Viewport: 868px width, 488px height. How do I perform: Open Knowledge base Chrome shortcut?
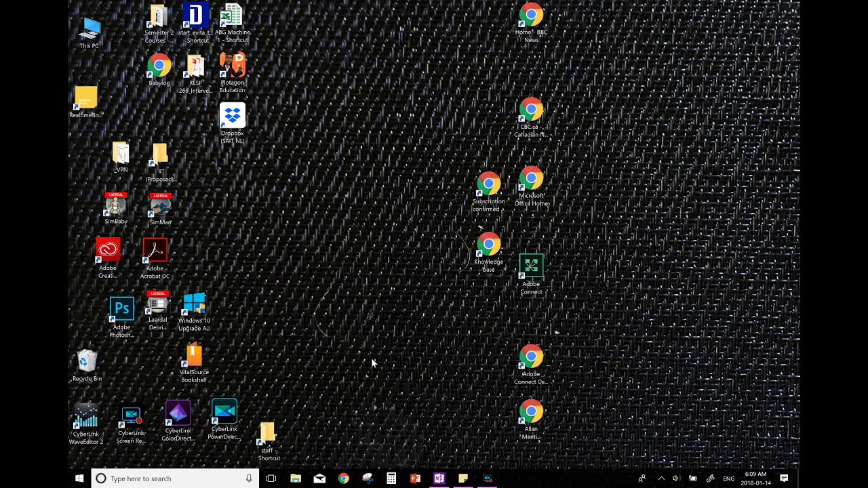point(488,253)
